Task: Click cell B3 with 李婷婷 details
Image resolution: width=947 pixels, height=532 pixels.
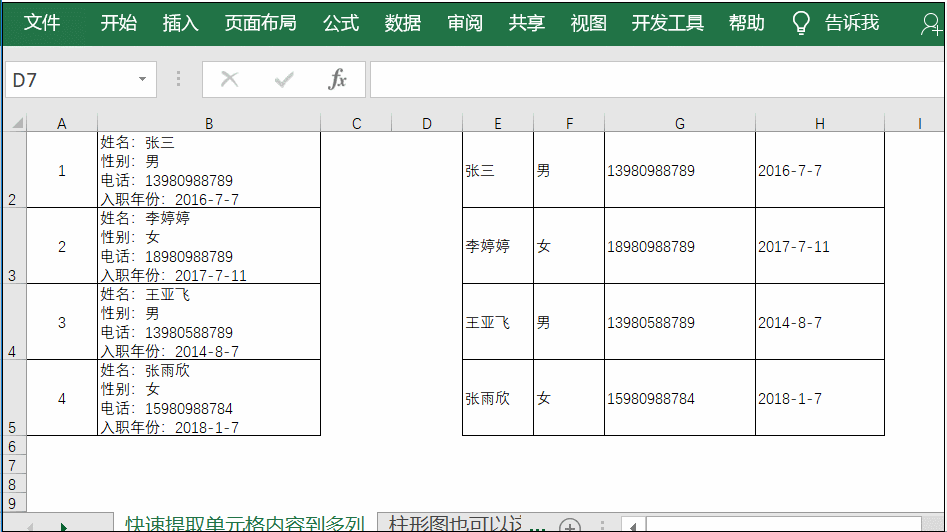Action: (209, 246)
